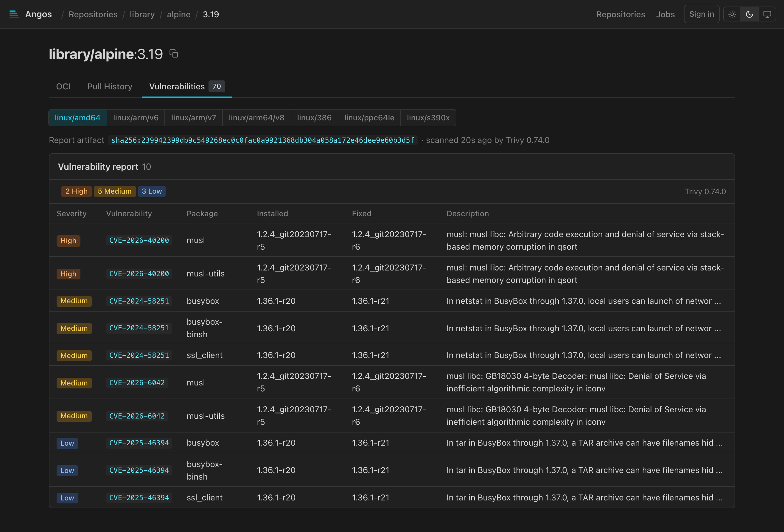Click the Description column header
The image size is (784, 532).
tap(468, 214)
